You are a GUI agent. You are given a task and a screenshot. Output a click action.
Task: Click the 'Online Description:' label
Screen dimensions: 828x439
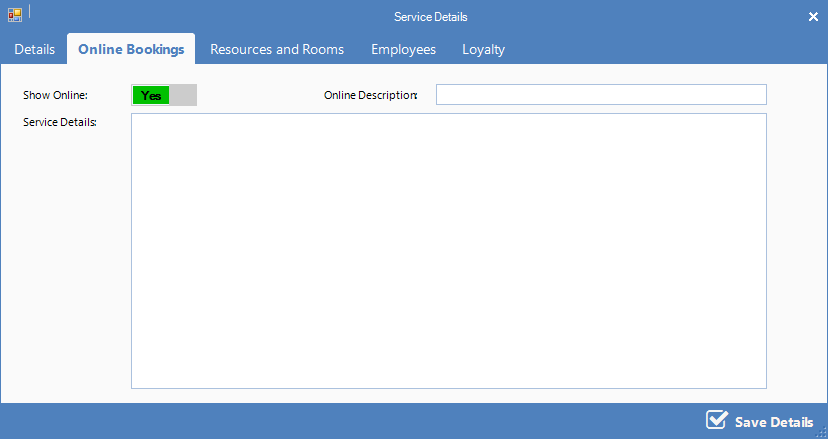click(x=370, y=96)
